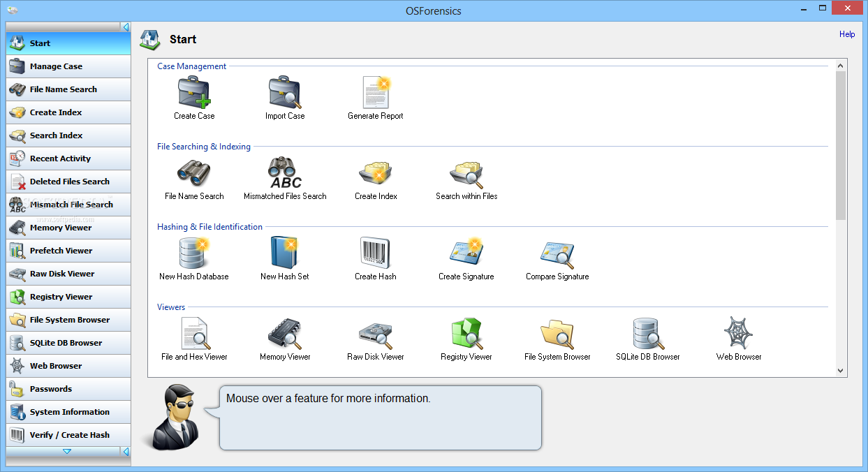Open File and Hex Viewer icon

tap(194, 333)
